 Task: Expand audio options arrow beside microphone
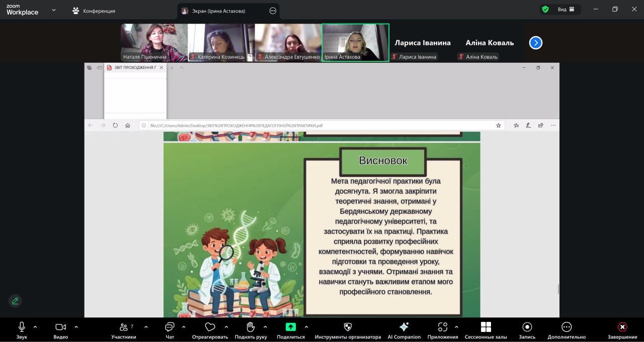(x=35, y=327)
